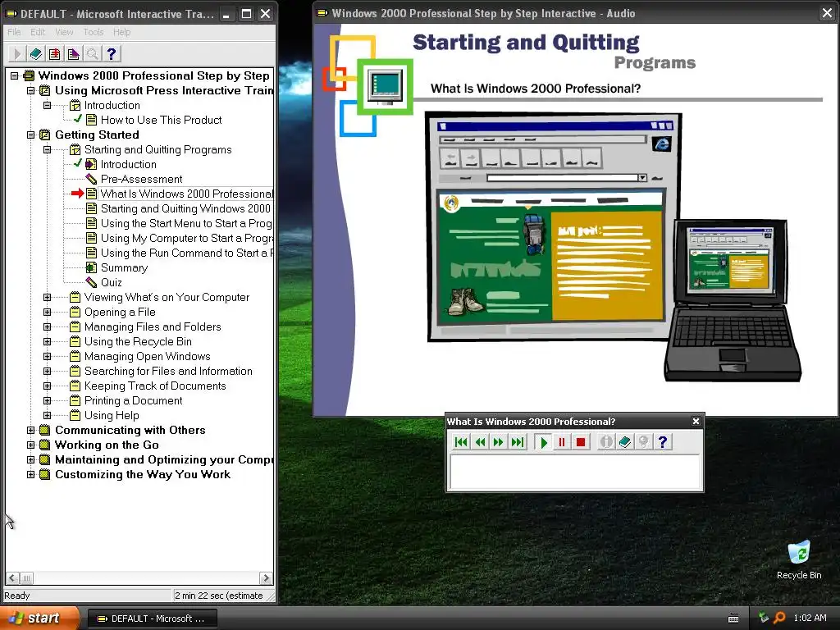
Task: Expand the Using Help lesson
Action: (47, 415)
